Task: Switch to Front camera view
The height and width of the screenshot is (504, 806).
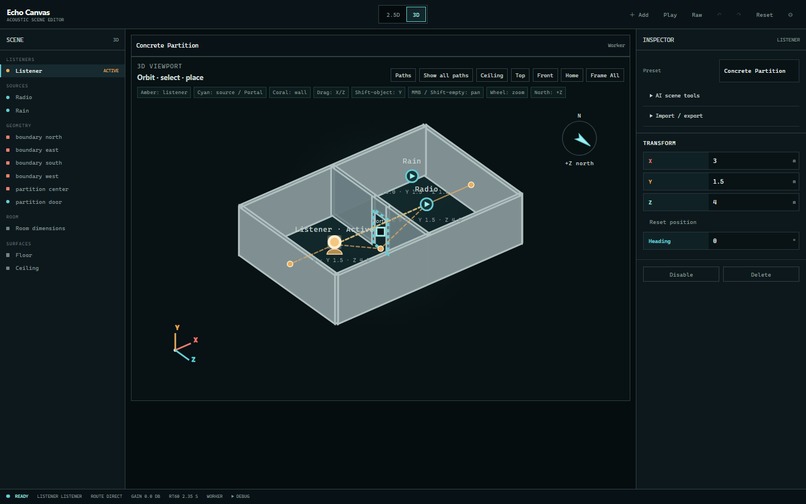Action: 545,76
